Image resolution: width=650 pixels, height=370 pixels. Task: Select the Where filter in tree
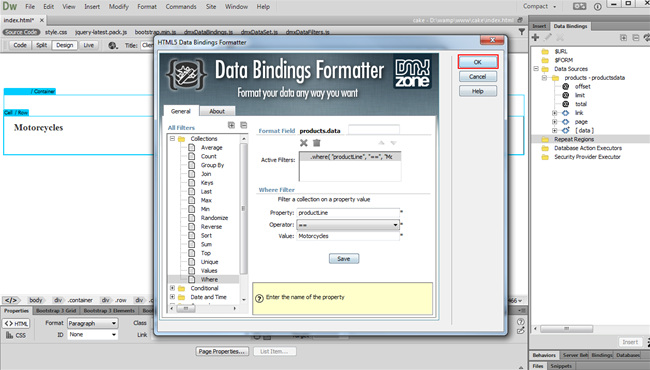(x=209, y=279)
